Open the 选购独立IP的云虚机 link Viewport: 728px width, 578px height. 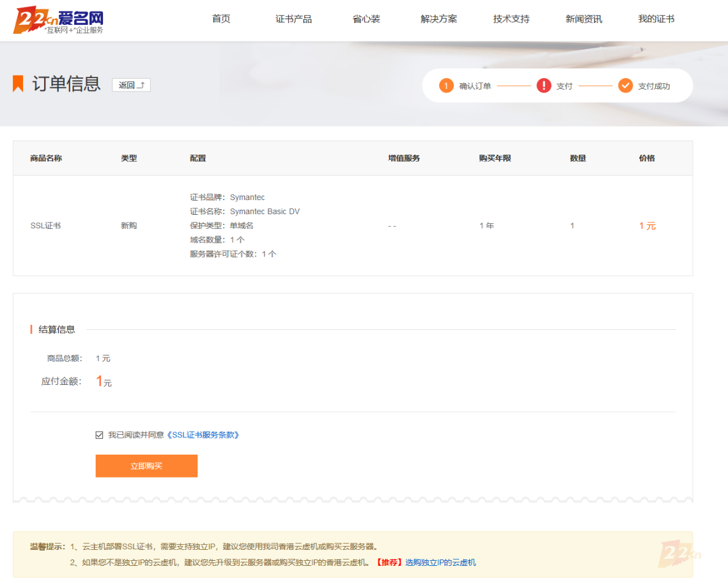click(440, 562)
